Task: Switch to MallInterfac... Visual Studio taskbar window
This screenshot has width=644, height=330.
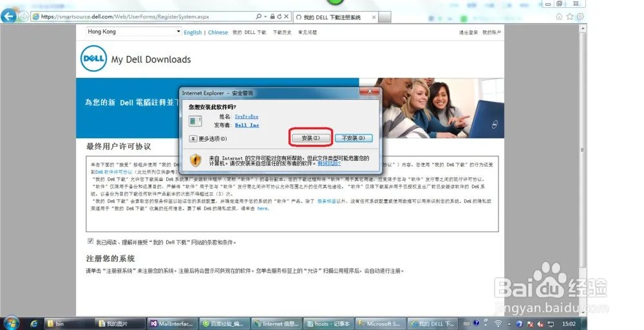Action: (x=173, y=324)
